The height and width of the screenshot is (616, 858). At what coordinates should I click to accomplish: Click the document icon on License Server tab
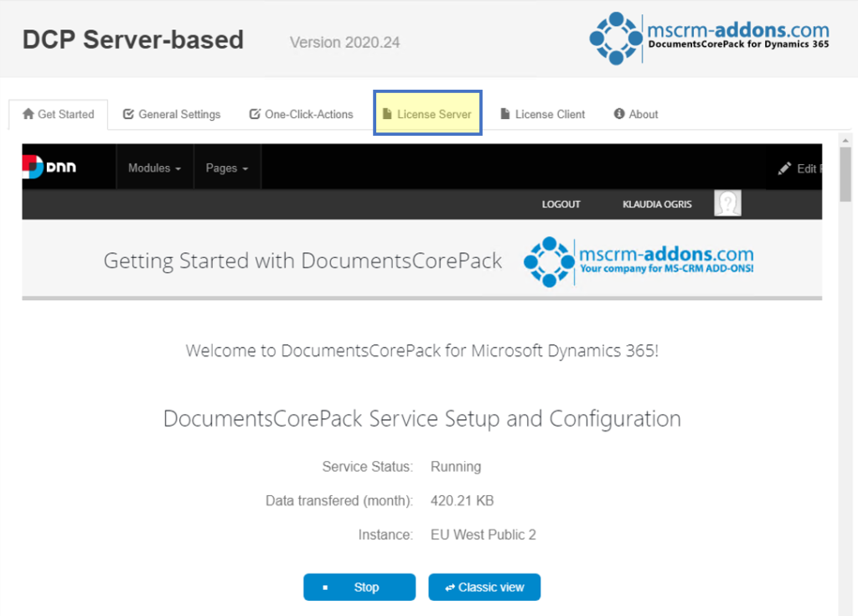point(388,113)
